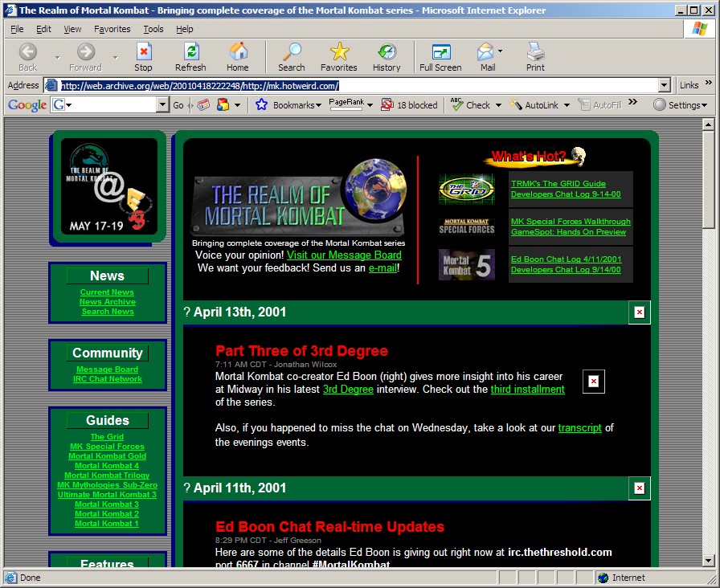Print the page with the Print icon

535,52
